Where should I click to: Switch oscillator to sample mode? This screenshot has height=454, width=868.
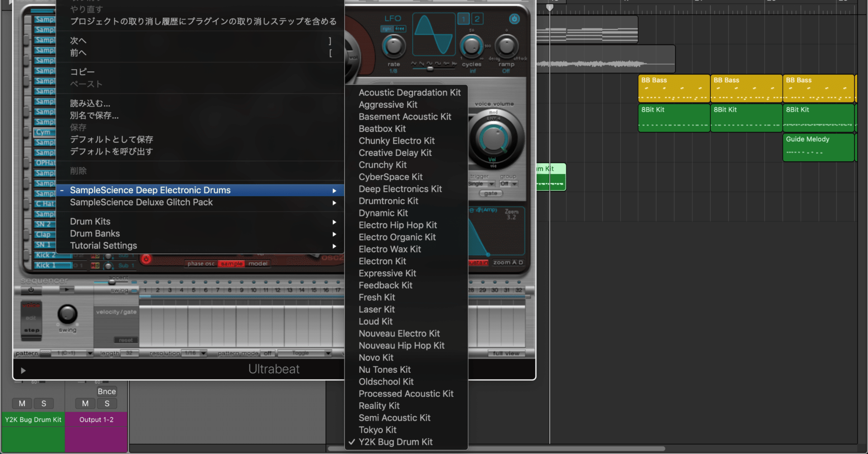click(x=231, y=264)
